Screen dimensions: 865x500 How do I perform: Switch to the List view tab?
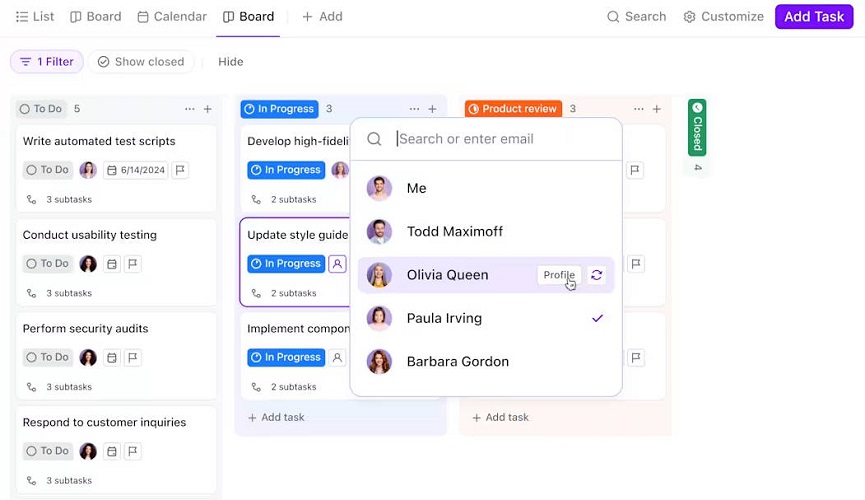click(x=35, y=17)
